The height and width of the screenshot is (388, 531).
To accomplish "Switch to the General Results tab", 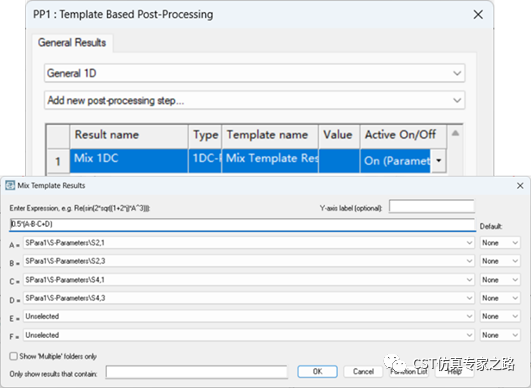I will (x=72, y=43).
